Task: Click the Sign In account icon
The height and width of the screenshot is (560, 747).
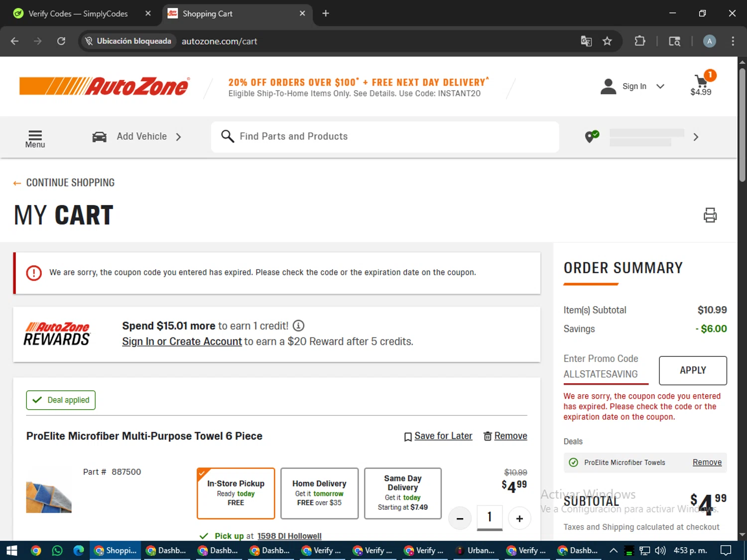Action: click(608, 86)
